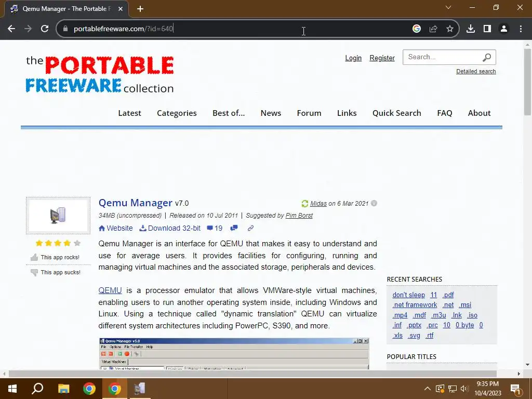View the 19 comments link
Viewport: 532px width, 399px height.
tap(215, 228)
